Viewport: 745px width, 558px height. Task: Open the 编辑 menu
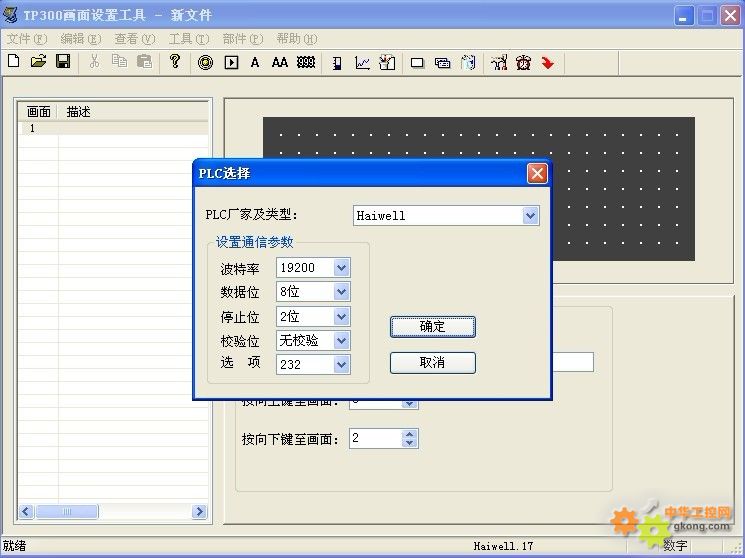tap(81, 39)
